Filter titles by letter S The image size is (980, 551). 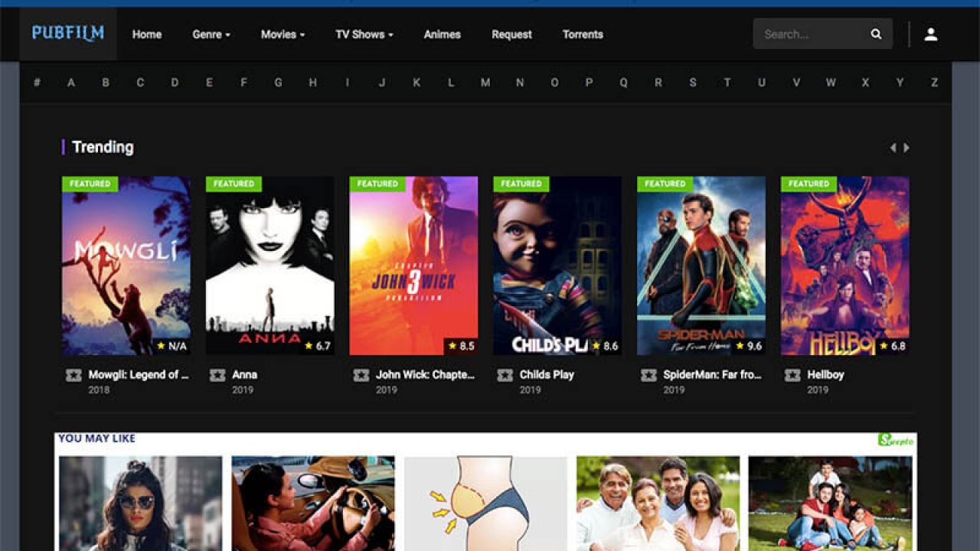[x=693, y=83]
